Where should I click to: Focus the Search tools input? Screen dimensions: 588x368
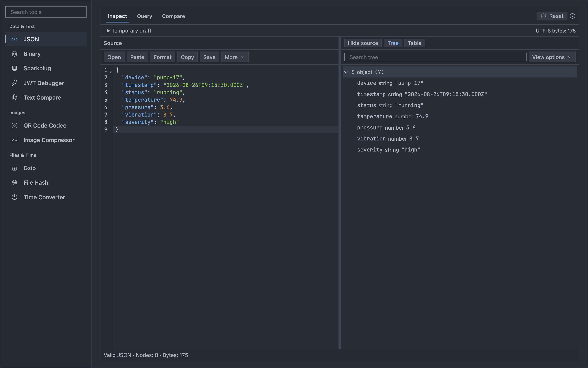[46, 12]
